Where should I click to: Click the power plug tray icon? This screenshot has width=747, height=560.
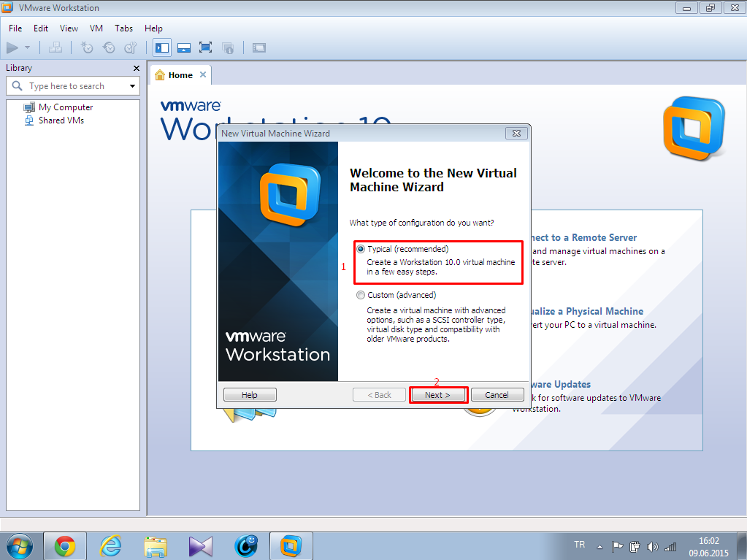635,547
